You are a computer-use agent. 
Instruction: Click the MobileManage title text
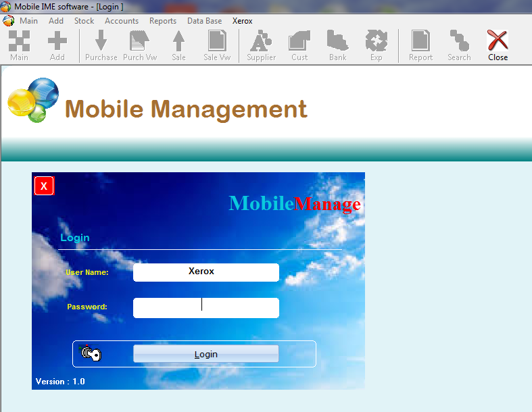(x=295, y=204)
